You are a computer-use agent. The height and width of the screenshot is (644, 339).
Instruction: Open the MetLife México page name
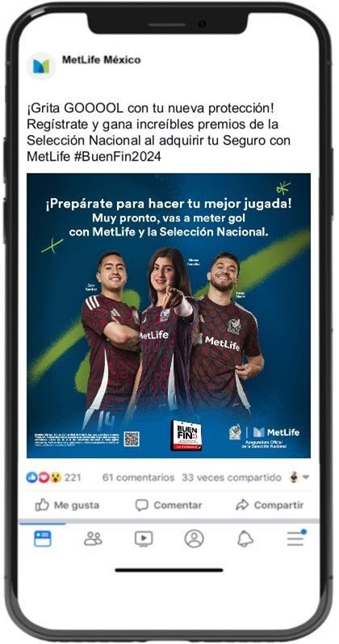pos(102,60)
